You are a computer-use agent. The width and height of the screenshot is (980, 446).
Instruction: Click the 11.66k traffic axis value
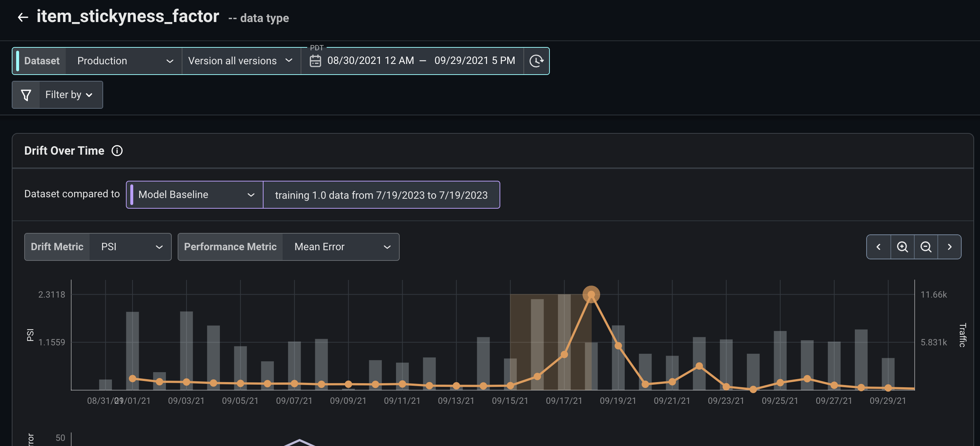point(934,294)
